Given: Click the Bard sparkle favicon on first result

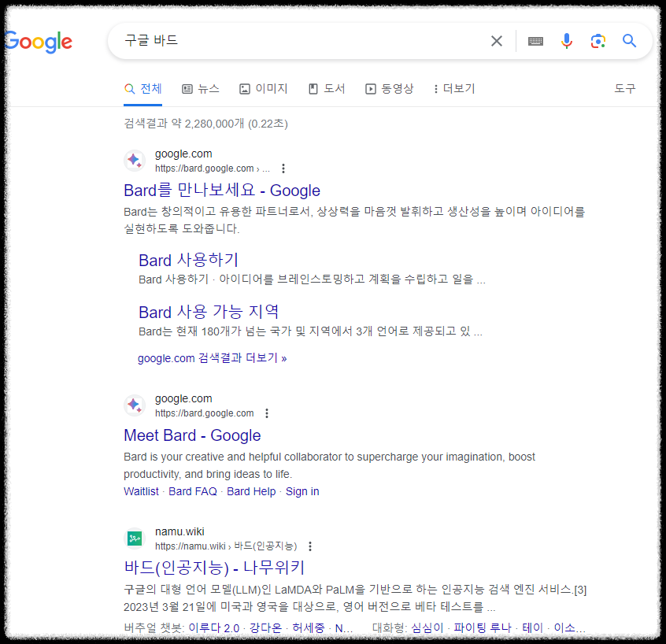Looking at the screenshot, I should click(x=134, y=160).
